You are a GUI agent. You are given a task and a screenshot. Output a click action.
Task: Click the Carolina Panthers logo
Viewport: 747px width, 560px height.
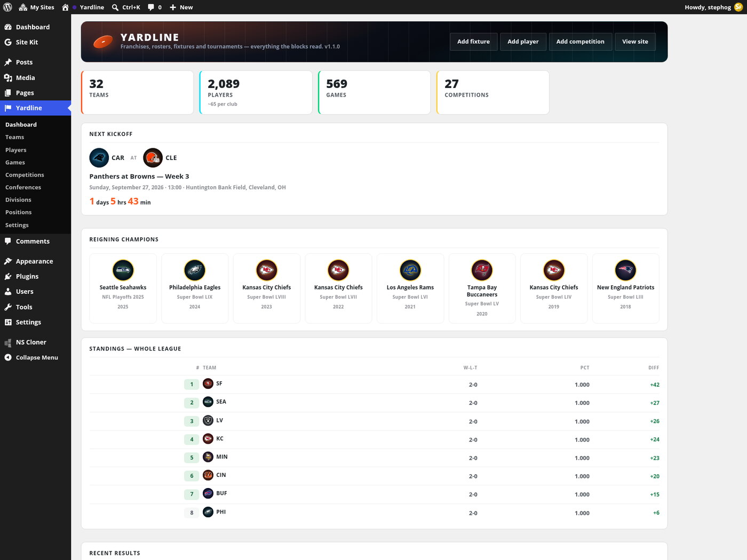pos(99,158)
